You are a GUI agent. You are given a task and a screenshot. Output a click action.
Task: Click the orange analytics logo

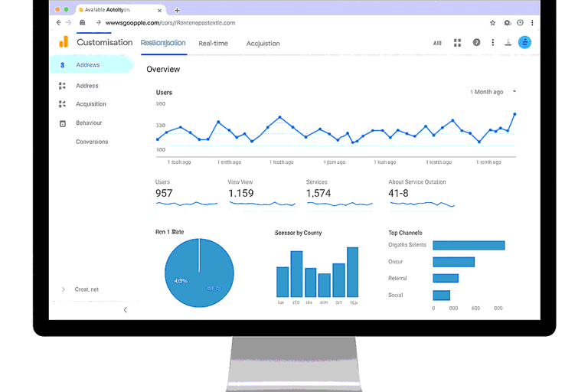tap(64, 41)
